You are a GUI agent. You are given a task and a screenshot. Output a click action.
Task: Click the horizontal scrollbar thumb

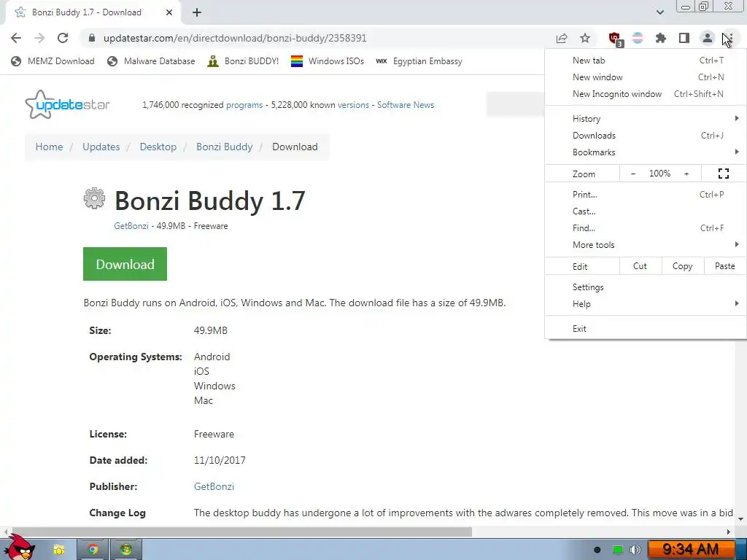(x=241, y=532)
